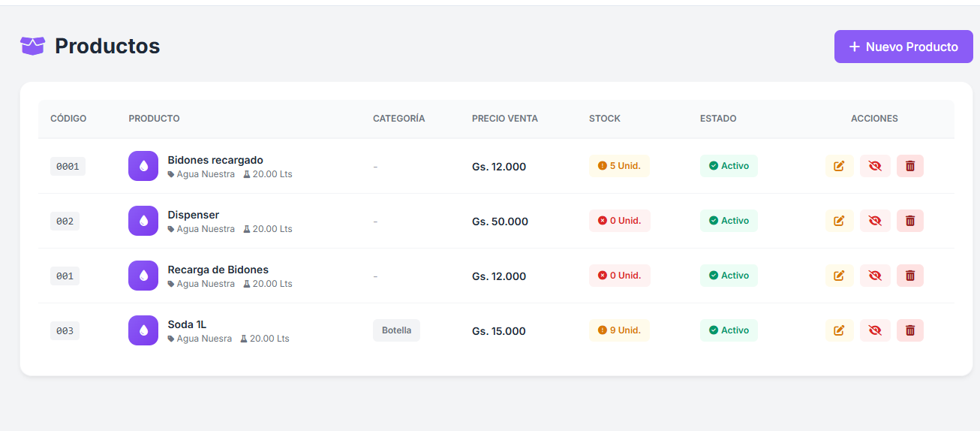This screenshot has height=431, width=980.
Task: Click the Activo status of Dispenser
Action: tap(729, 221)
